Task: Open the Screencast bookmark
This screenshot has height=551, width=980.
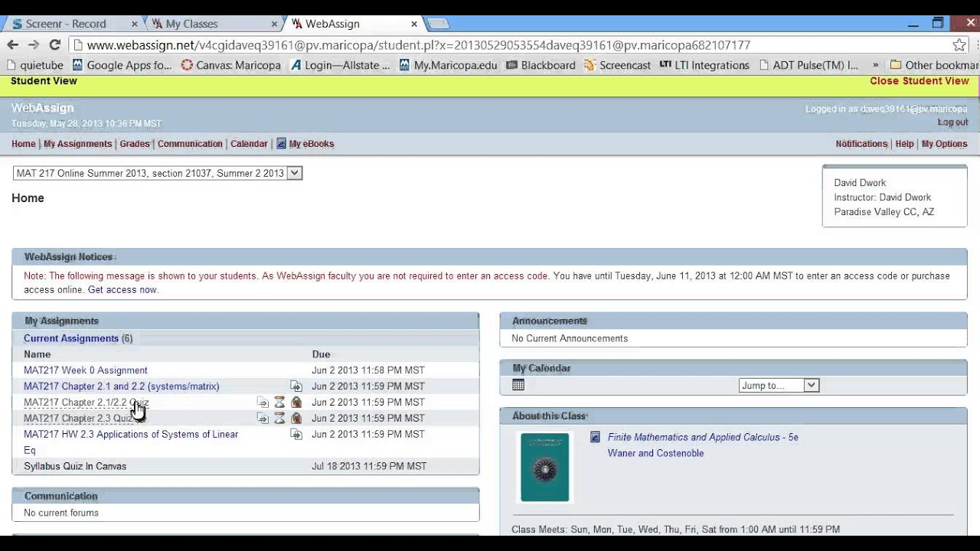Action: tap(617, 66)
